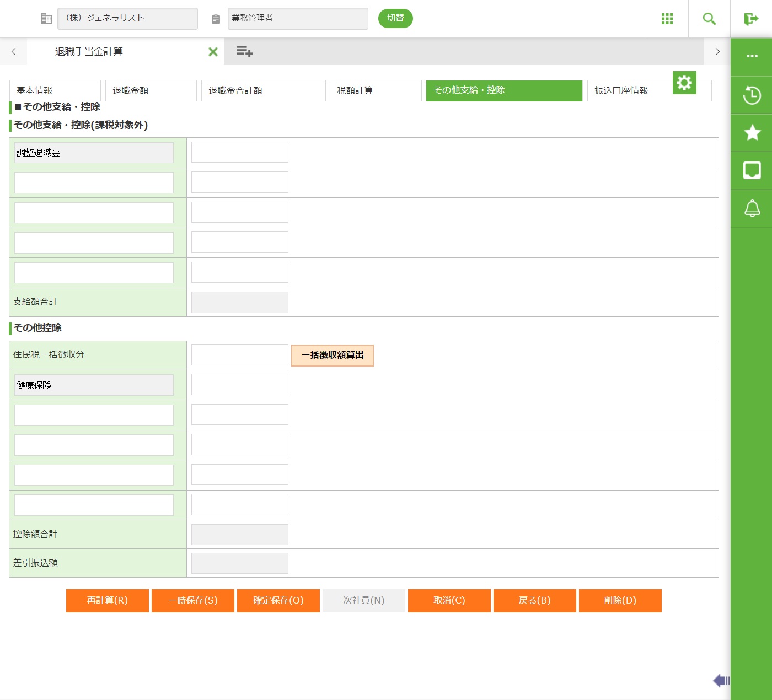Select the 退職金額 tab
The height and width of the screenshot is (700, 772).
[151, 90]
